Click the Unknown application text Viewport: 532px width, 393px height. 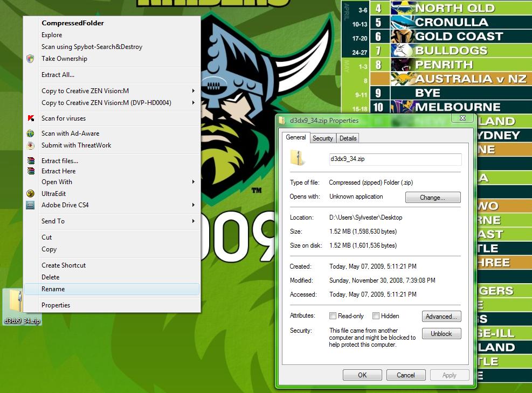click(356, 196)
